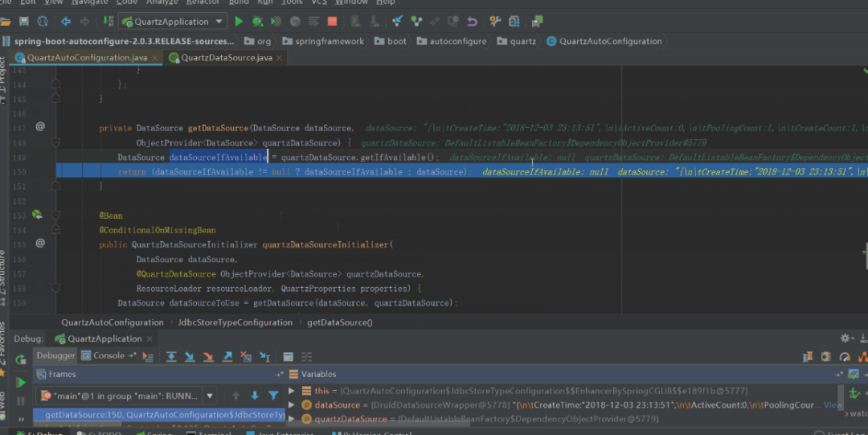Rerun QuartzApplication in debug panel
This screenshot has width=868, height=435.
coord(20,359)
